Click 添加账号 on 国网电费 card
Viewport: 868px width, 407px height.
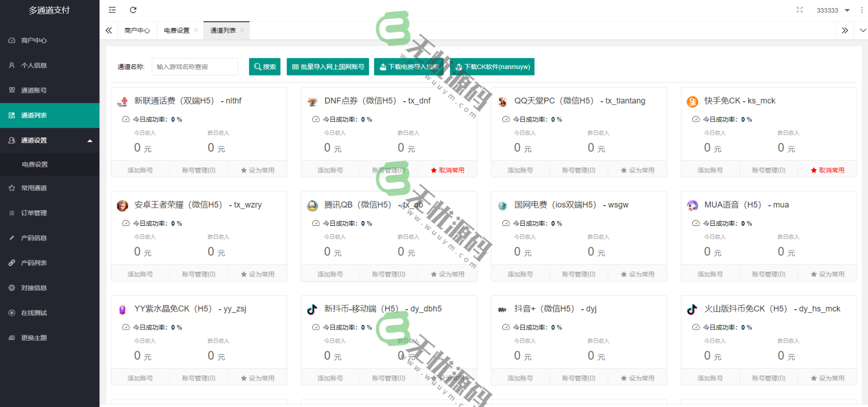point(520,275)
